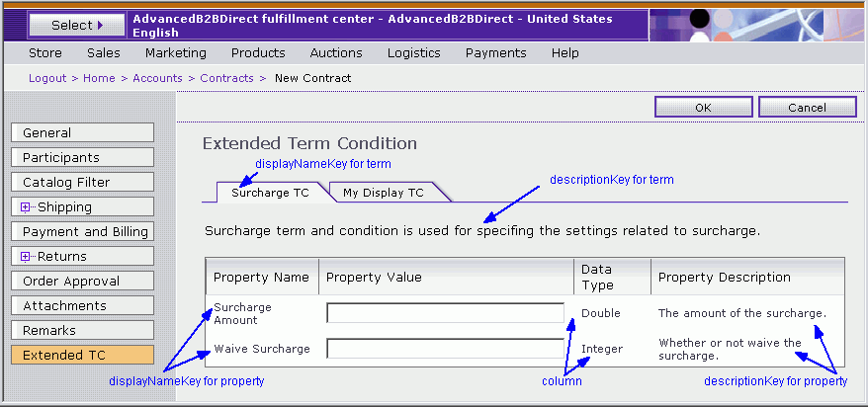
Task: Open the Logistics menu
Action: pyautogui.click(x=413, y=53)
